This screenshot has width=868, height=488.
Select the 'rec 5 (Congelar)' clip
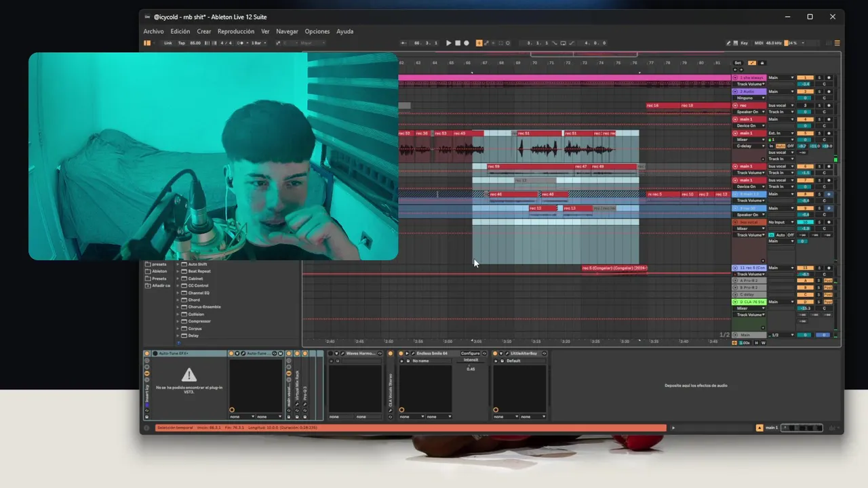[614, 268]
